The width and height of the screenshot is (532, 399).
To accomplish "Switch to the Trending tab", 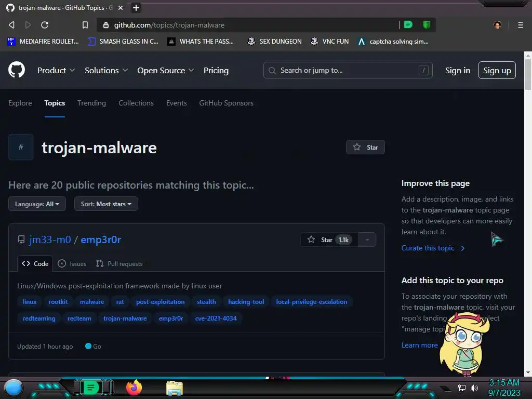I will coord(91,103).
